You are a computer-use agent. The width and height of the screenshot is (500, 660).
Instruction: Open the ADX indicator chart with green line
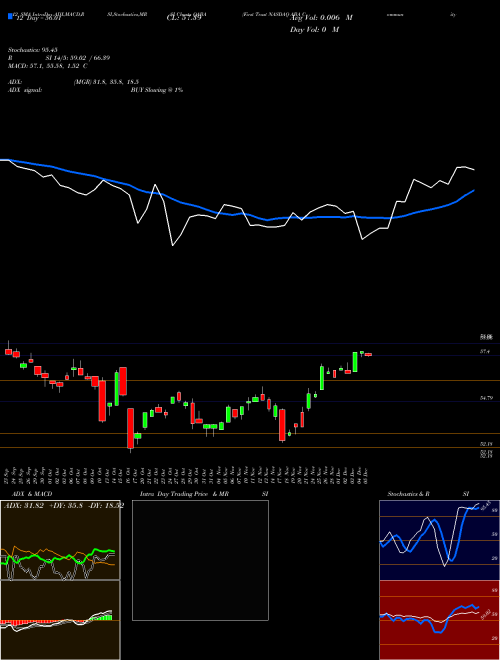(60, 540)
